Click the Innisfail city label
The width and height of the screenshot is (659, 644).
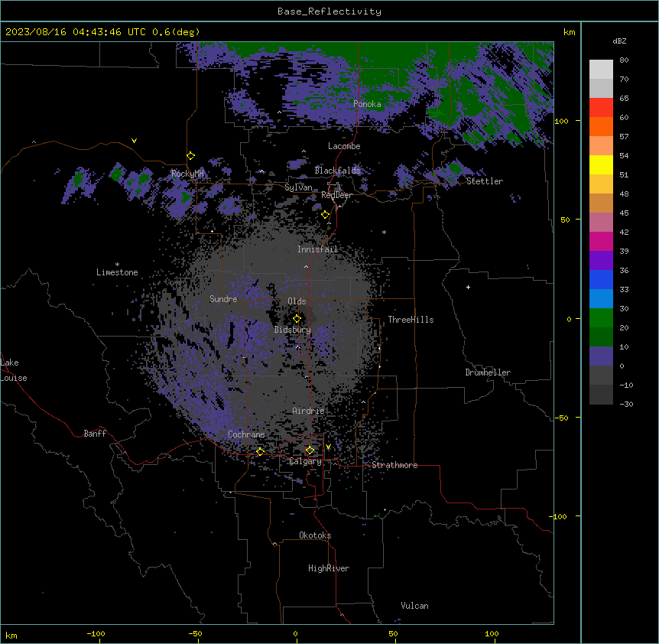coord(318,249)
